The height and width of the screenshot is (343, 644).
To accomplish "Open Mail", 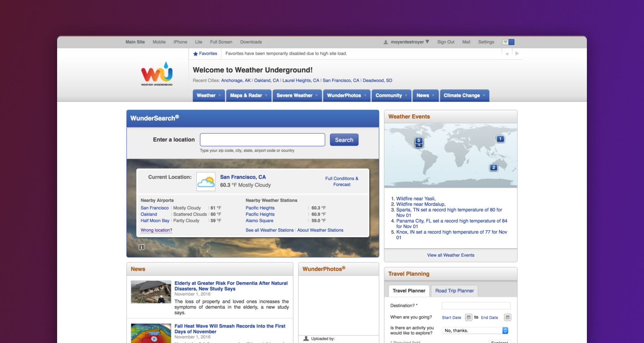I will click(466, 42).
